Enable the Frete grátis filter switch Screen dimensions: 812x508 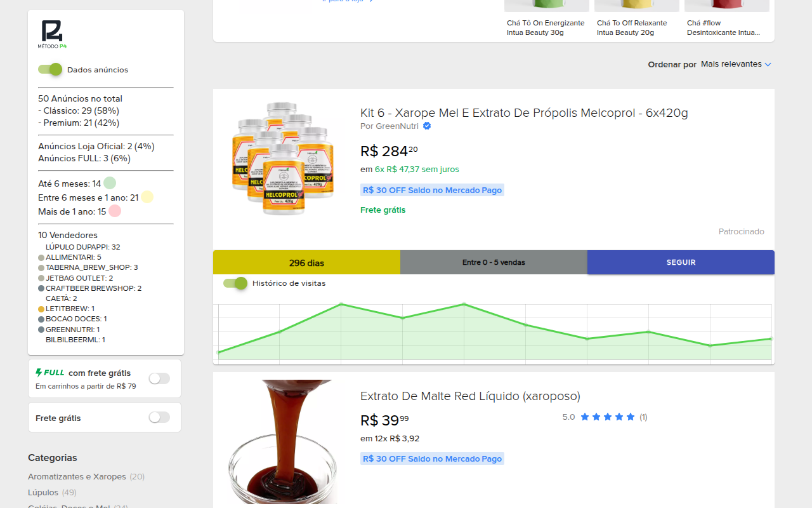tap(159, 417)
